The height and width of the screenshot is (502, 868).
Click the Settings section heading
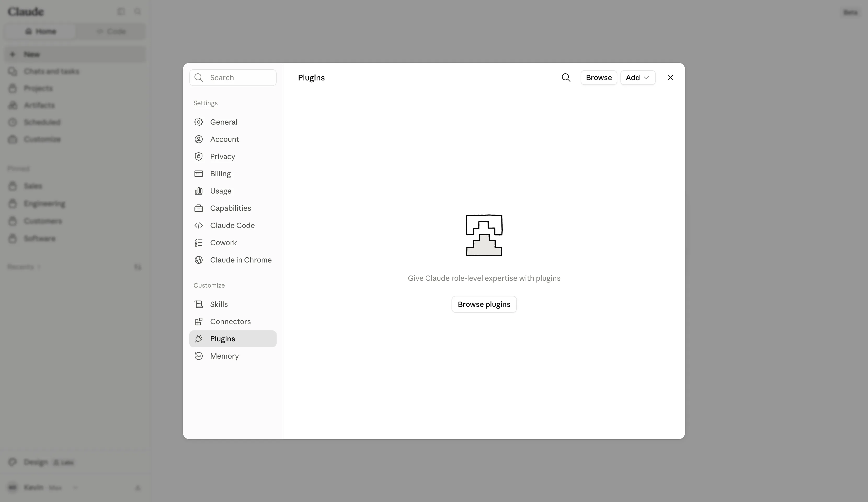205,103
